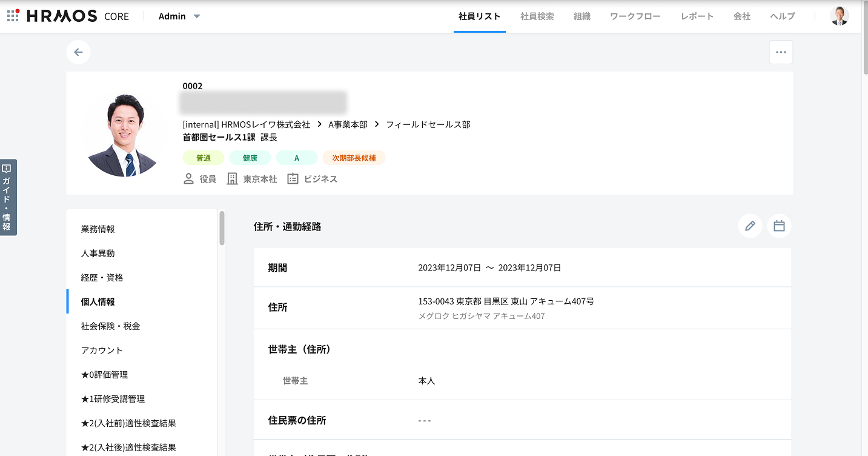Click the A tag badge
This screenshot has width=868, height=456.
297,158
